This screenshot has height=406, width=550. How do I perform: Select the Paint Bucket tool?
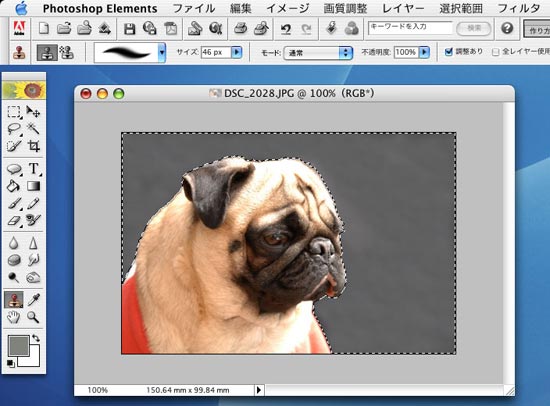coord(14,186)
